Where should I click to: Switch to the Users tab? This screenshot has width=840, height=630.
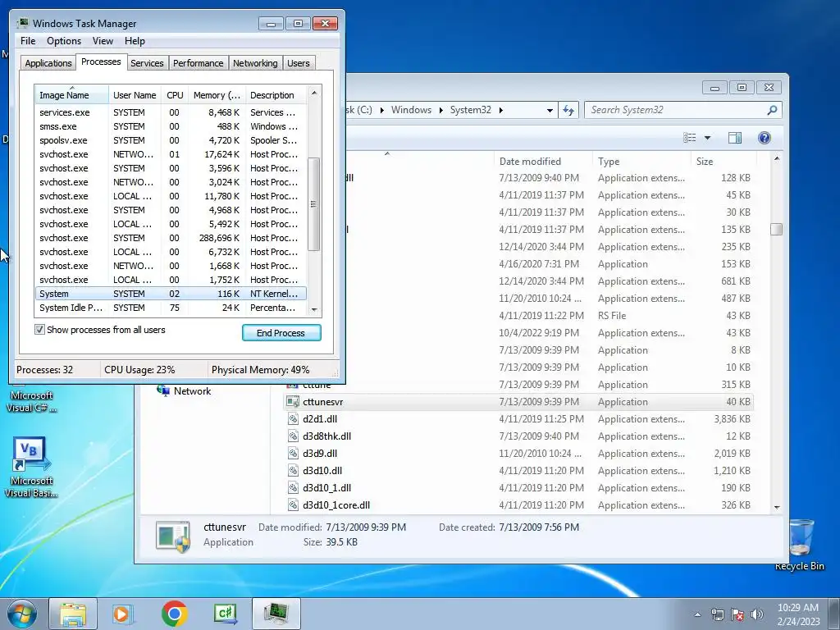pos(298,63)
